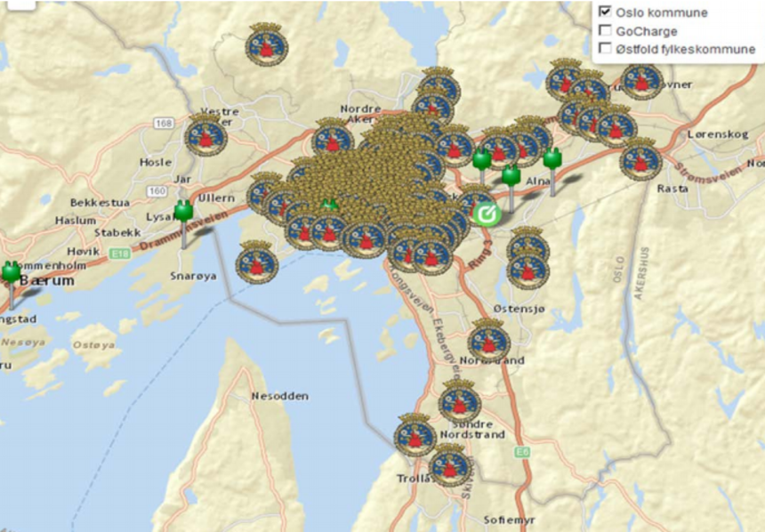The image size is (765, 532).
Task: Click the Oslo crest marker at Nordstrand
Action: pyautogui.click(x=489, y=339)
